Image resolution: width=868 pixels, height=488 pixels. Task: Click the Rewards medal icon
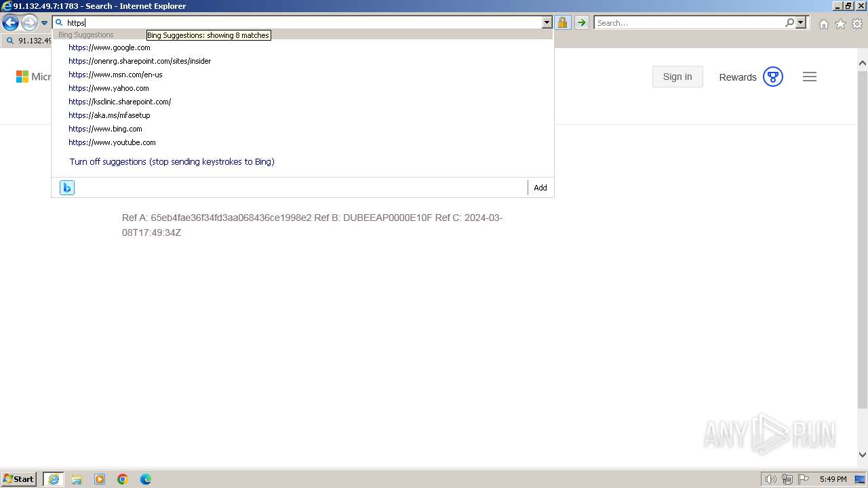773,77
